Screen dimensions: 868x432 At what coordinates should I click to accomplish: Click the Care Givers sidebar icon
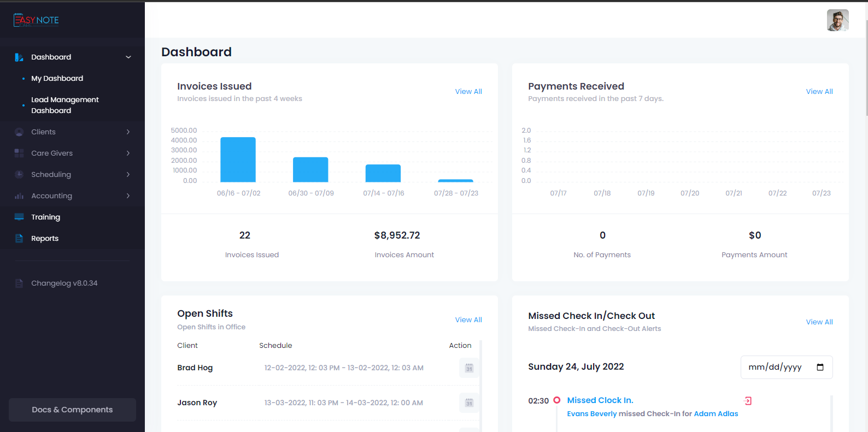pos(19,153)
